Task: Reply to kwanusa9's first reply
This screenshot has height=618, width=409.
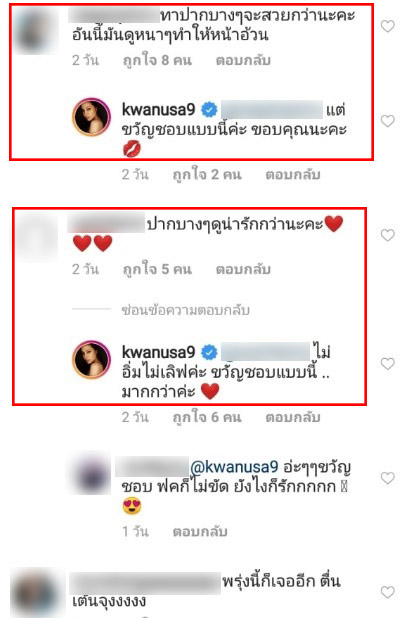Action: tap(293, 175)
